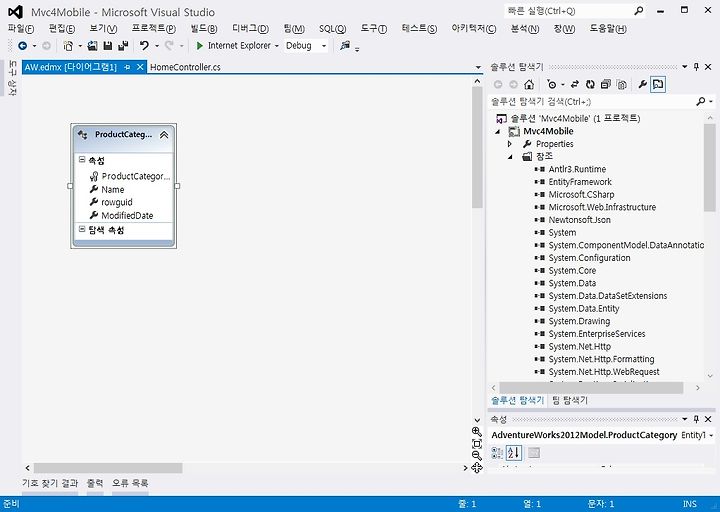The height and width of the screenshot is (512, 720).
Task: Select the rowguid property in entity
Action: pos(117,202)
